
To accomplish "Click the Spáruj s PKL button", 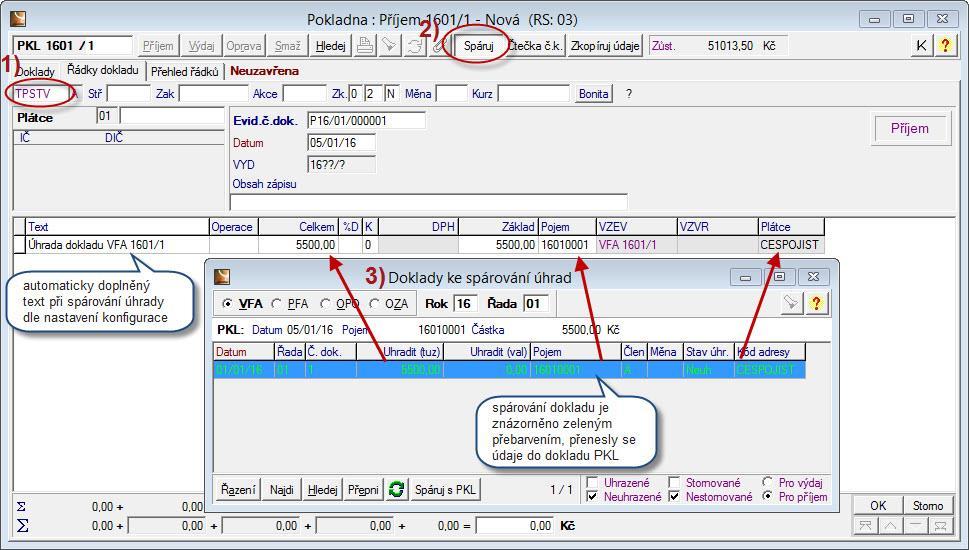I will [x=446, y=489].
